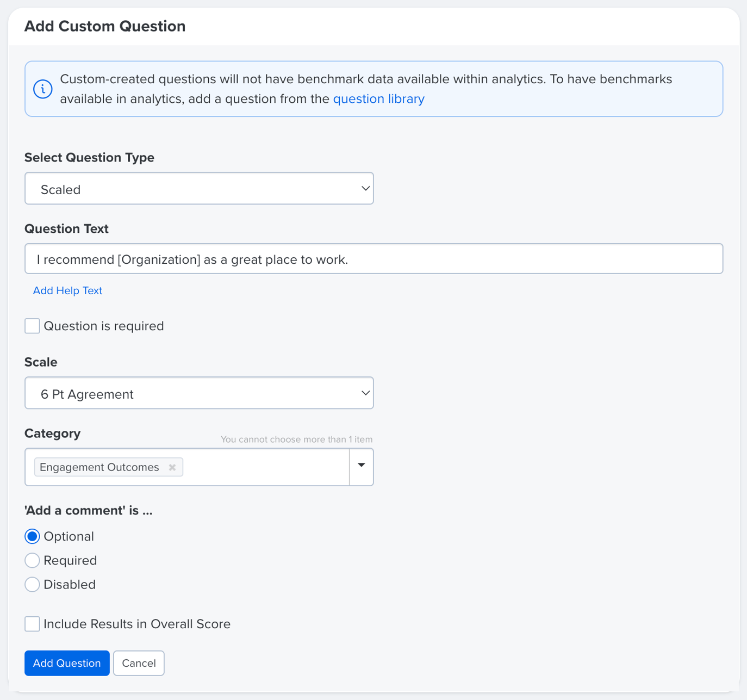Image resolution: width=747 pixels, height=700 pixels.
Task: Select the Disabled comment option
Action: (x=32, y=584)
